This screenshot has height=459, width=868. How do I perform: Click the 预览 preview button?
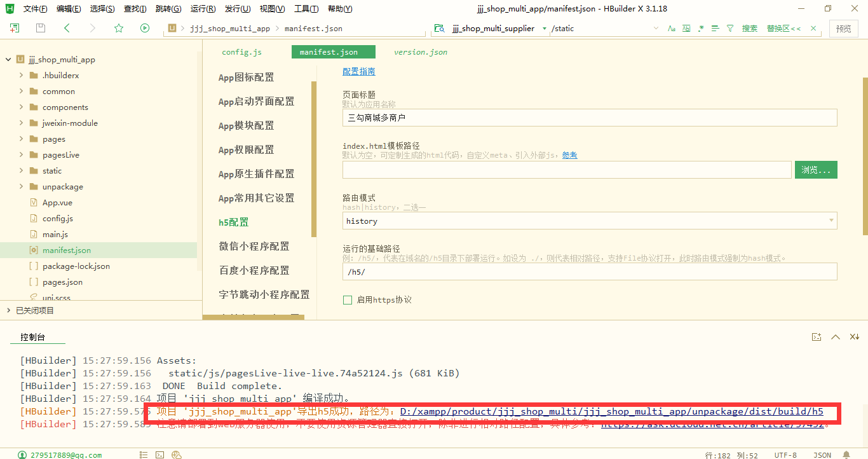coord(843,29)
